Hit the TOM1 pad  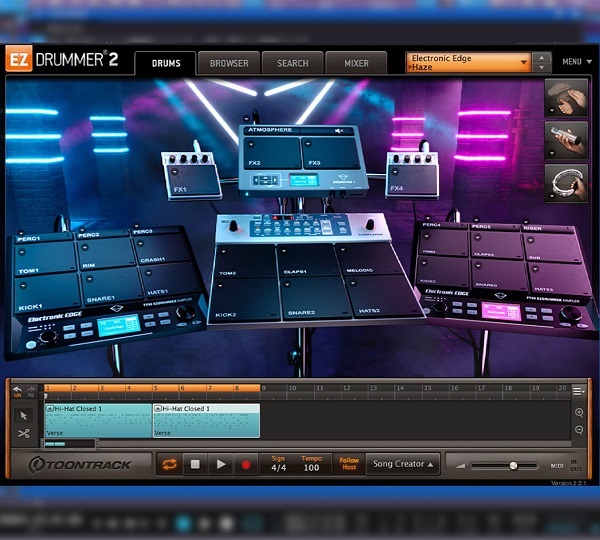point(45,258)
